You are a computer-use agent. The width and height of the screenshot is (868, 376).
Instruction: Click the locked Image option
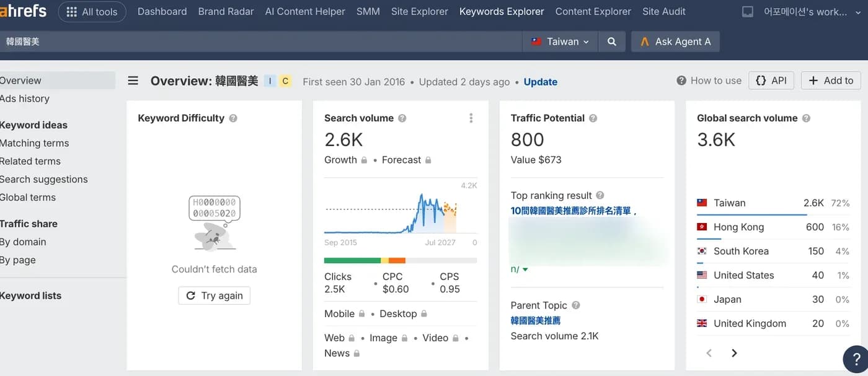[389, 338]
